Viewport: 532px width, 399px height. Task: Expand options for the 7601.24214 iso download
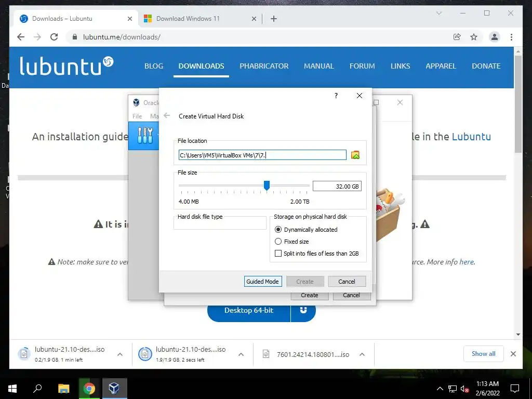[362, 354]
